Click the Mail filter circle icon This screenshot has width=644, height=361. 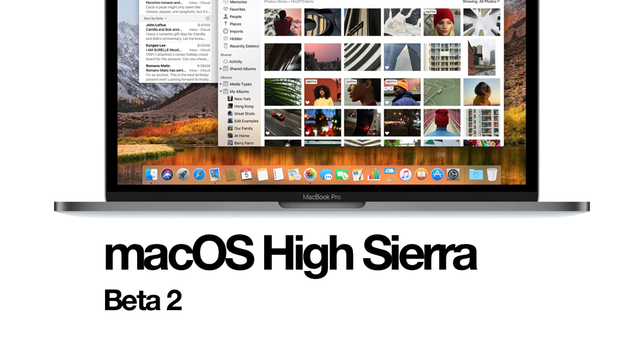tap(207, 19)
